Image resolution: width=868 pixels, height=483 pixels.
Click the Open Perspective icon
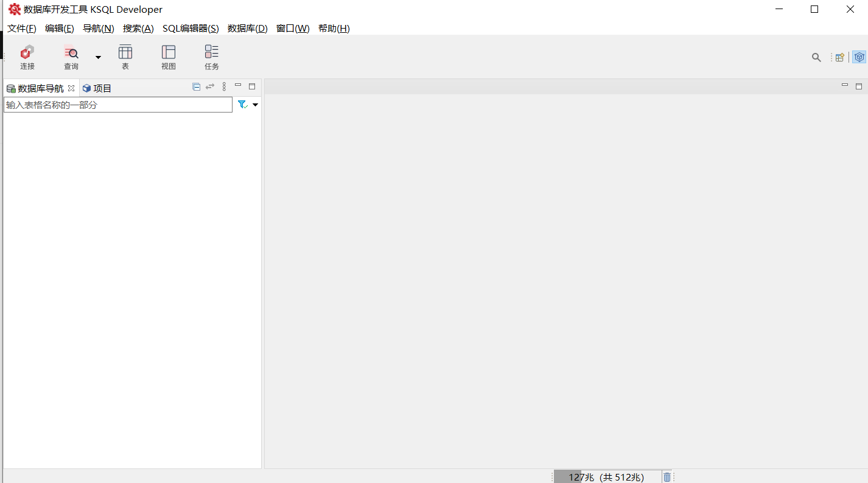pos(839,57)
